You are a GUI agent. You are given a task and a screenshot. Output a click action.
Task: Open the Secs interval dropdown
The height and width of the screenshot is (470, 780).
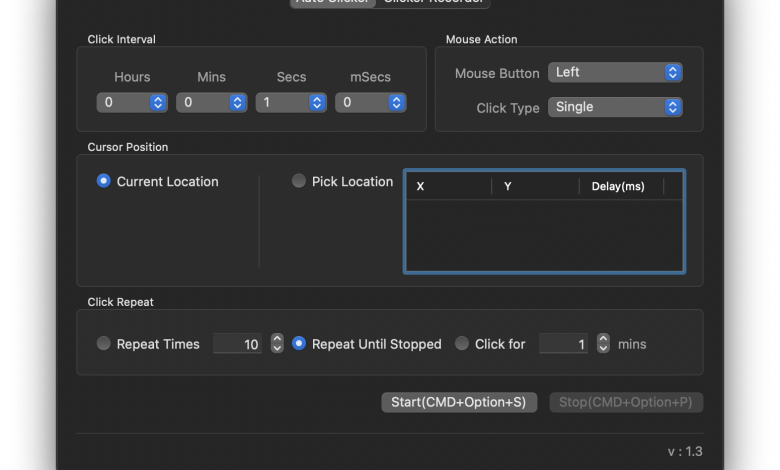(x=290, y=102)
